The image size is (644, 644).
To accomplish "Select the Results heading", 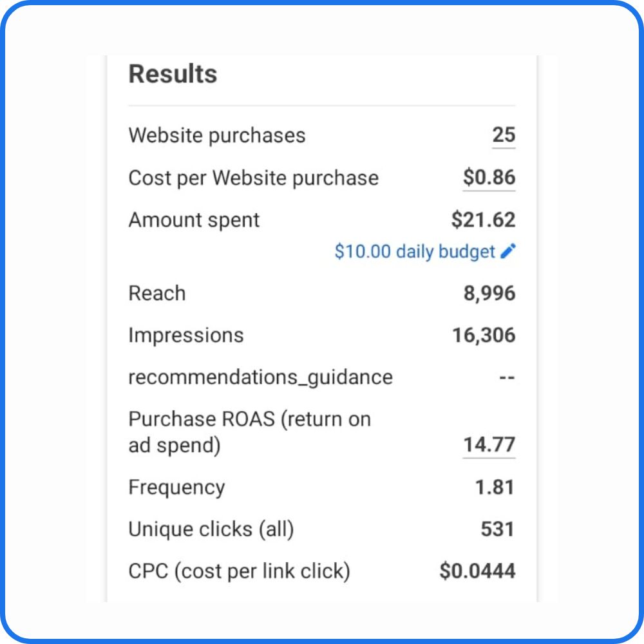I will [x=173, y=74].
